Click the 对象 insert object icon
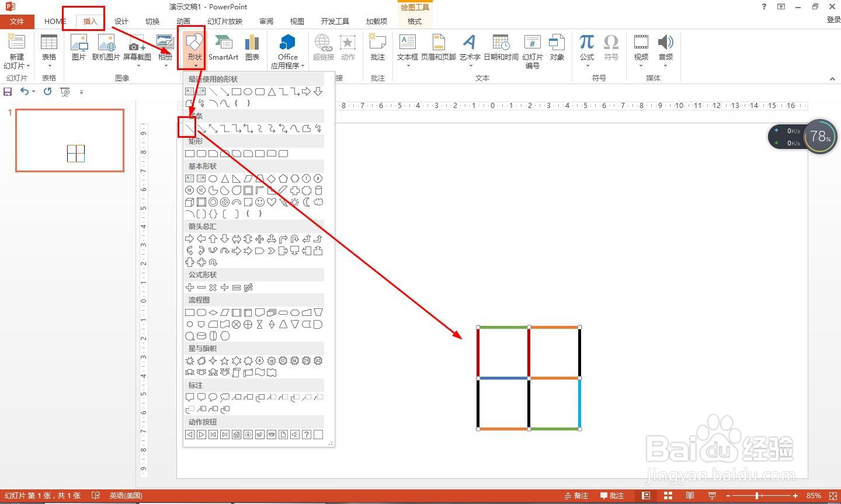The height and width of the screenshot is (504, 841). (x=557, y=47)
